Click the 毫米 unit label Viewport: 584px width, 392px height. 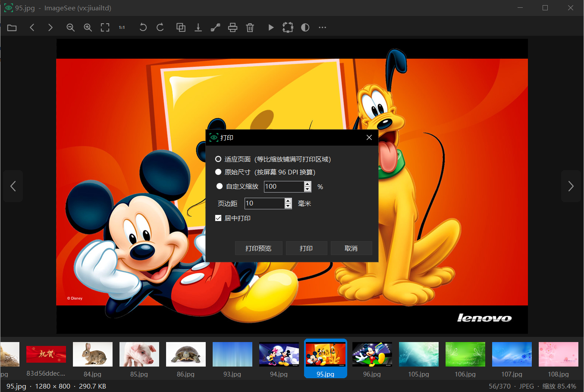point(305,204)
